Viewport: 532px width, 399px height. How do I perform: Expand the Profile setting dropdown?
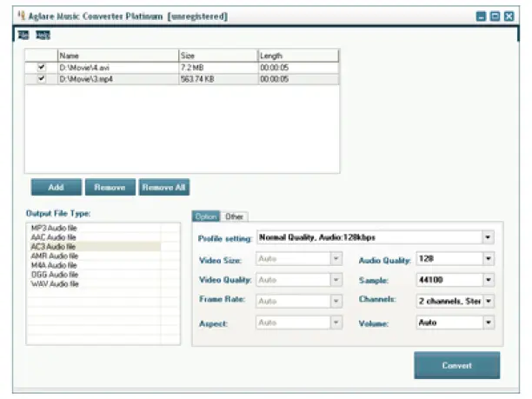tap(488, 237)
